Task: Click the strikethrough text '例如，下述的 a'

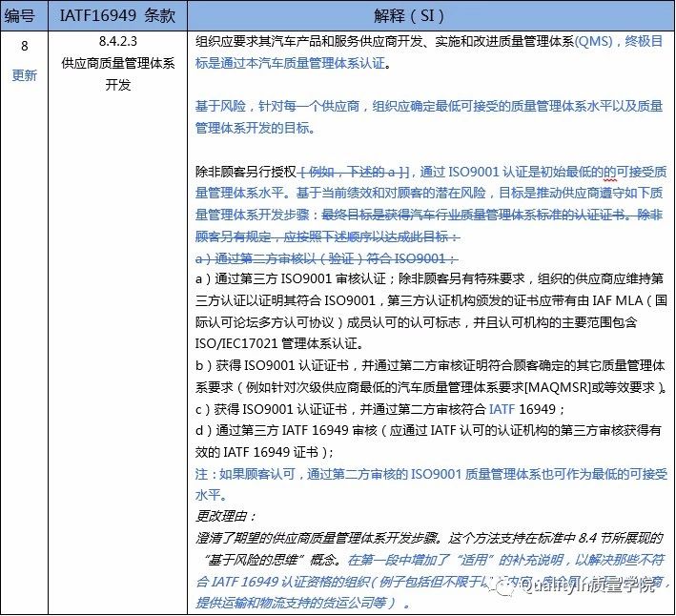Action: pos(355,172)
